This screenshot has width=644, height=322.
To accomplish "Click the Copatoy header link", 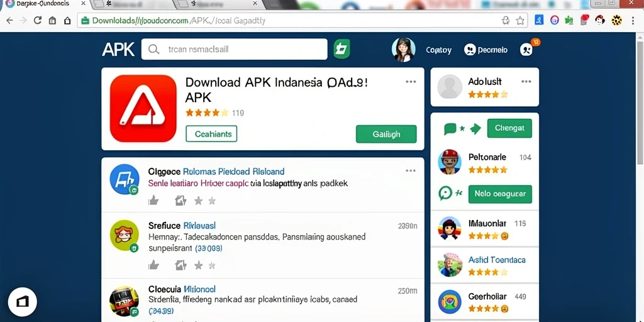I will 438,50.
